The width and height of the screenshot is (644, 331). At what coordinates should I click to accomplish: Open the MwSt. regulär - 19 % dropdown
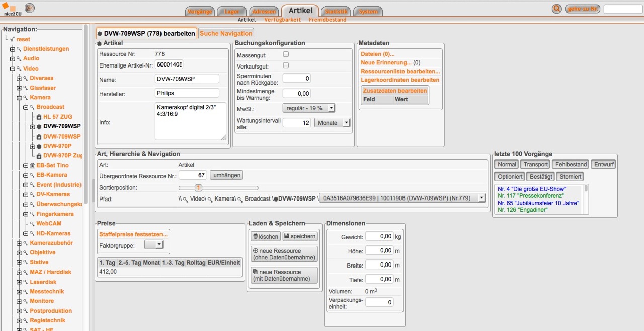(308, 108)
